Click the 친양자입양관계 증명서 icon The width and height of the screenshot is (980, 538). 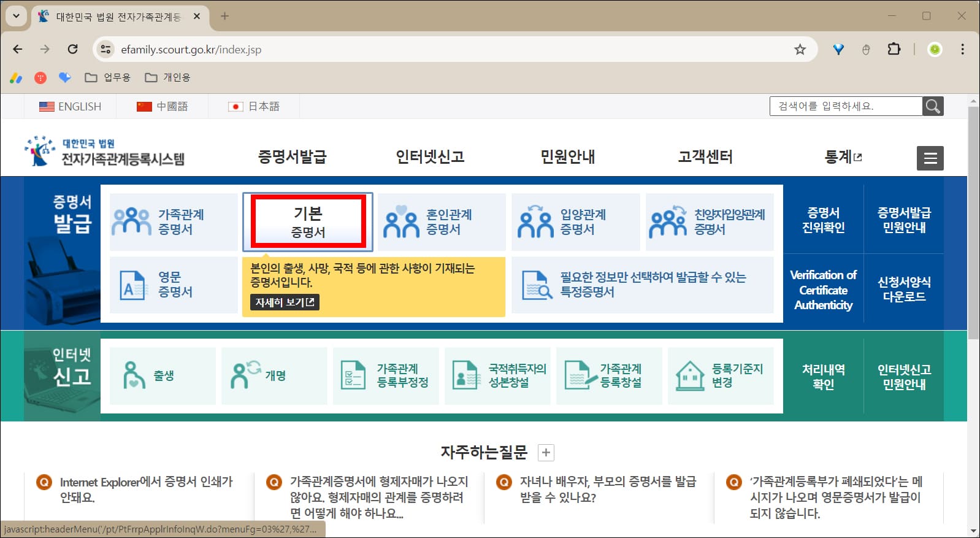pos(668,221)
